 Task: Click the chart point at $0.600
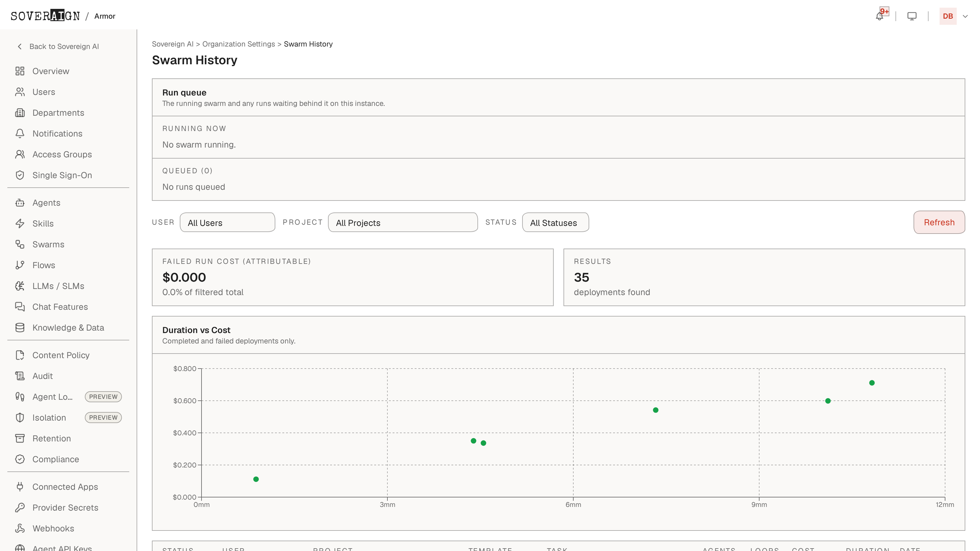(x=828, y=401)
